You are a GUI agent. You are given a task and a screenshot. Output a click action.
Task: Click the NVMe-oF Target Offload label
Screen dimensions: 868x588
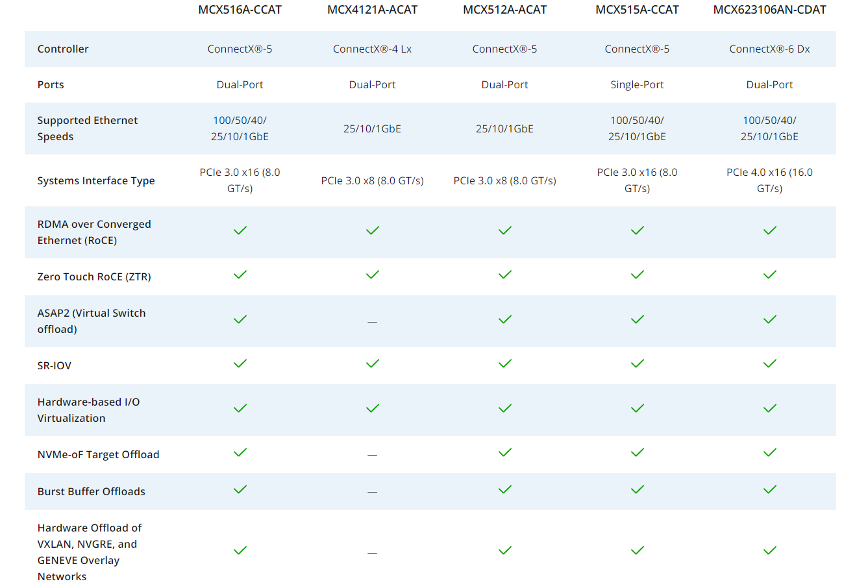click(98, 454)
